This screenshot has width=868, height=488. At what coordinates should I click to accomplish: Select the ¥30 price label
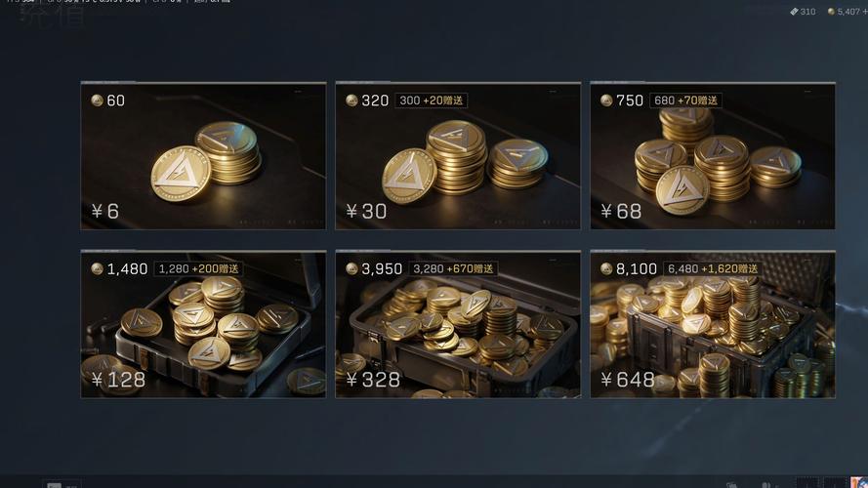(x=366, y=211)
